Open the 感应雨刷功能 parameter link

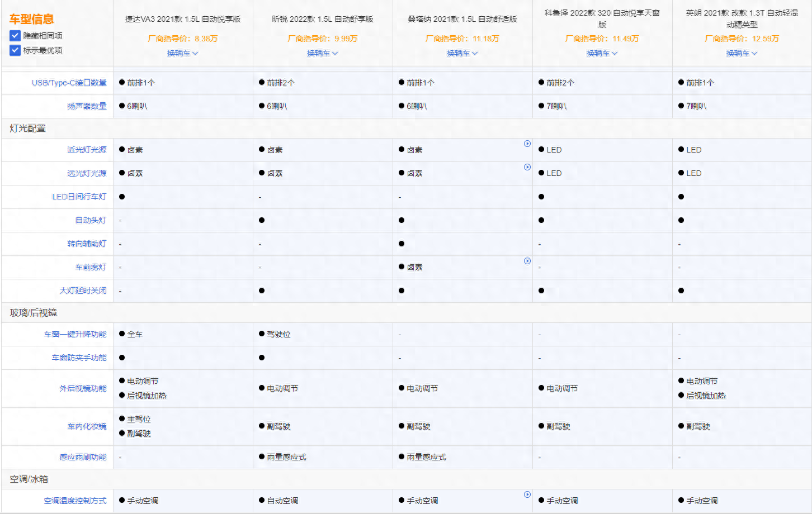pyautogui.click(x=83, y=457)
